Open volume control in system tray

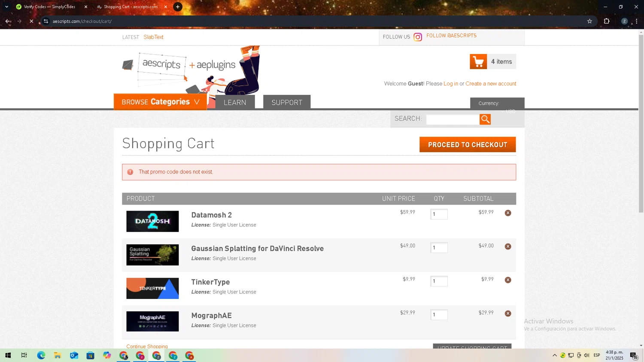(586, 355)
